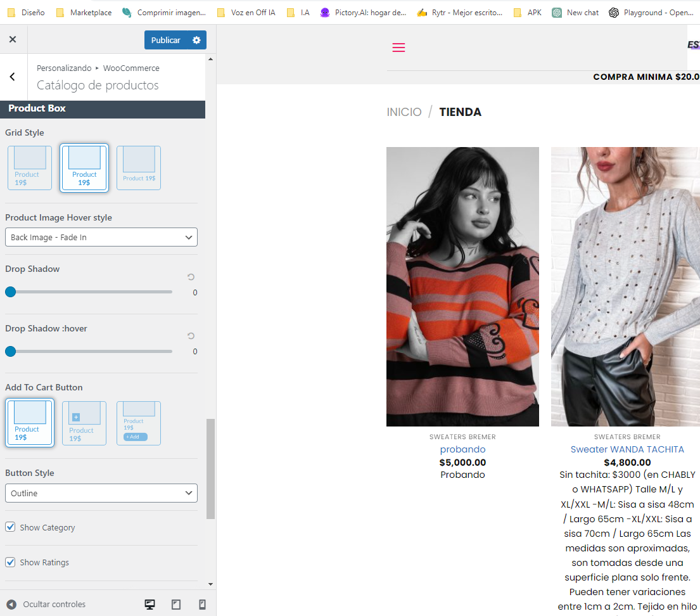Switch to desktop preview icon

coord(150,605)
